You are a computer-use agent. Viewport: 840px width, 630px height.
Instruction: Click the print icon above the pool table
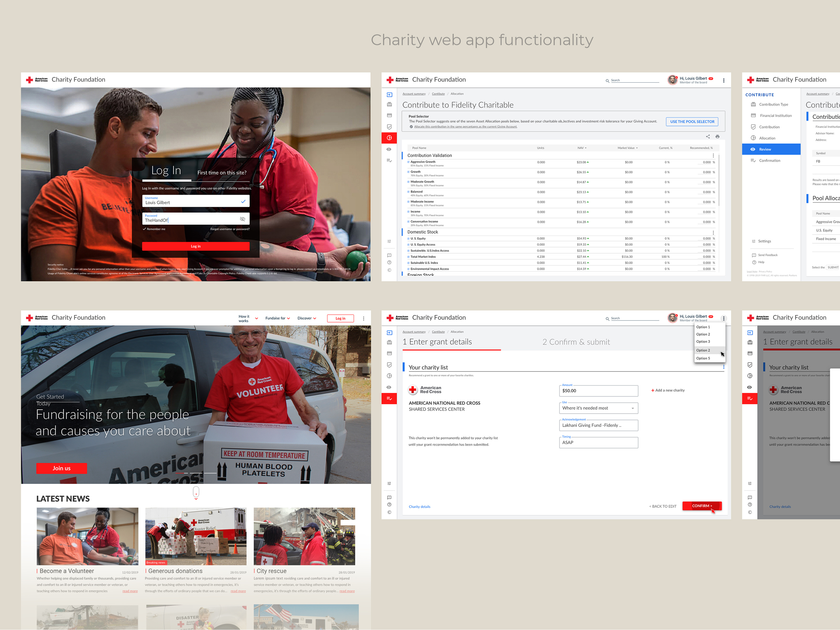717,137
